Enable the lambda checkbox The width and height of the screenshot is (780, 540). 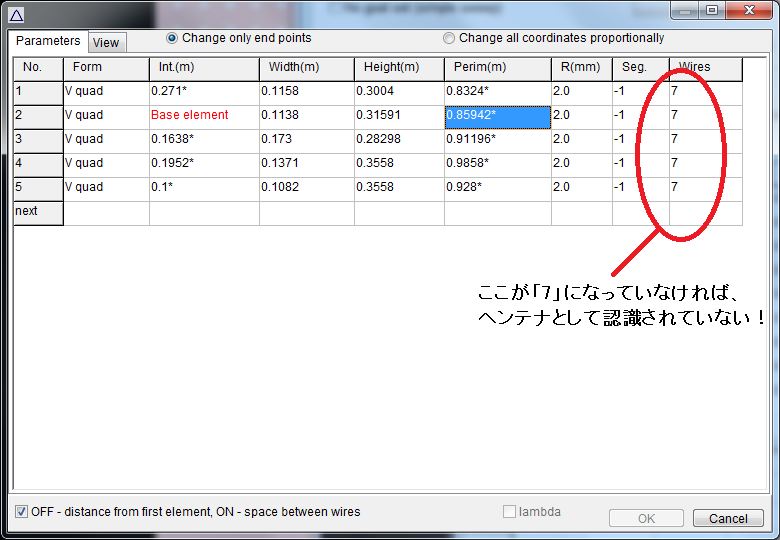click(532, 512)
